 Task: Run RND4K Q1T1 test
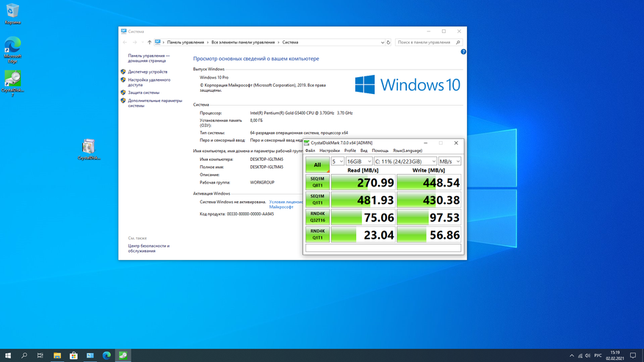click(317, 234)
